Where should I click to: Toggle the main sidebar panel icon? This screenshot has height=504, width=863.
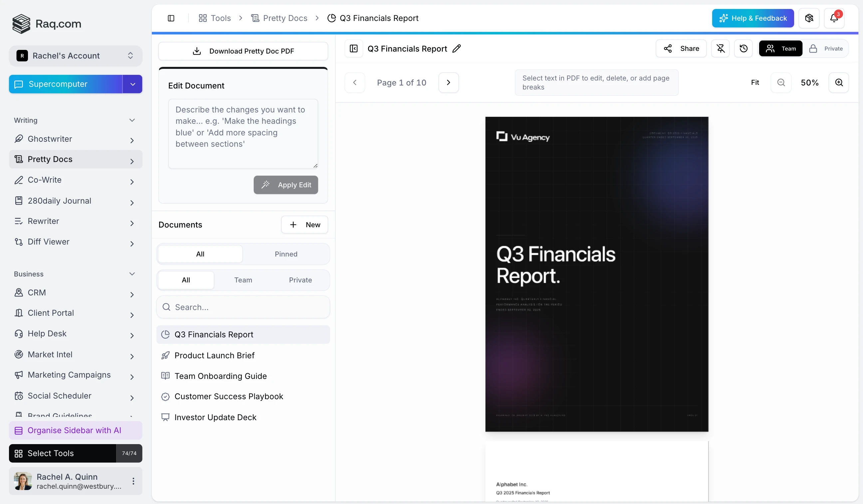(x=171, y=18)
